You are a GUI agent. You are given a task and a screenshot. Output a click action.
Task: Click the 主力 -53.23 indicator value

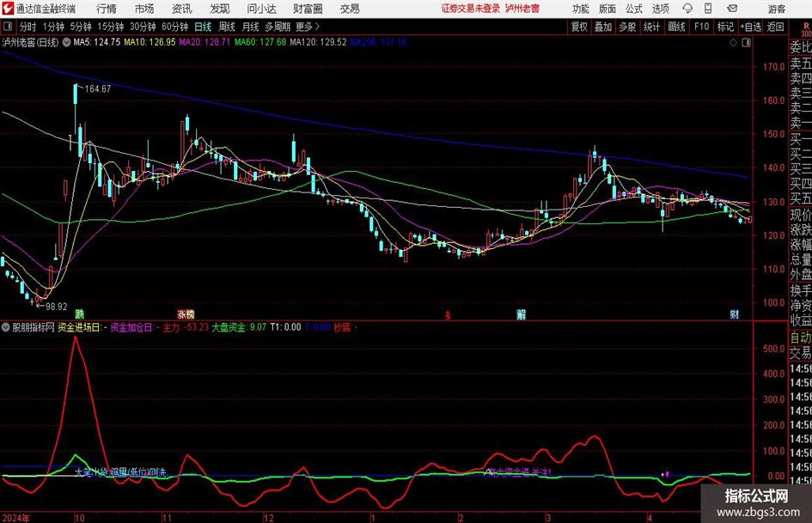pos(186,327)
